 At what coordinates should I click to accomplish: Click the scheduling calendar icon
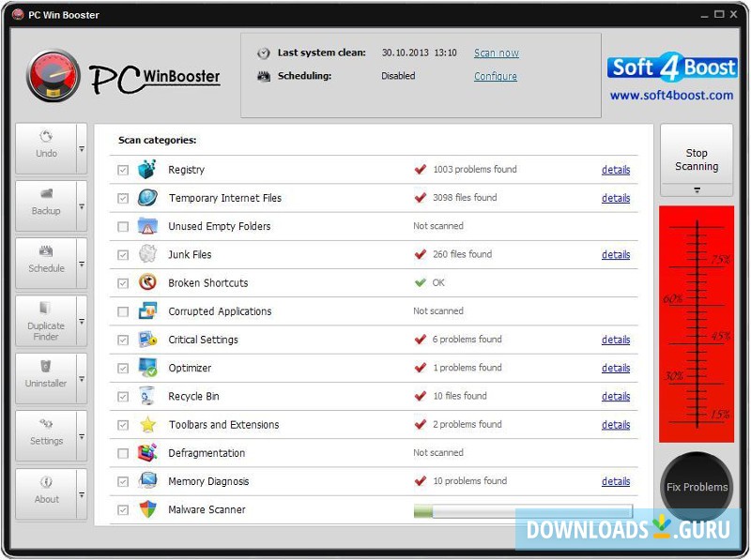264,76
